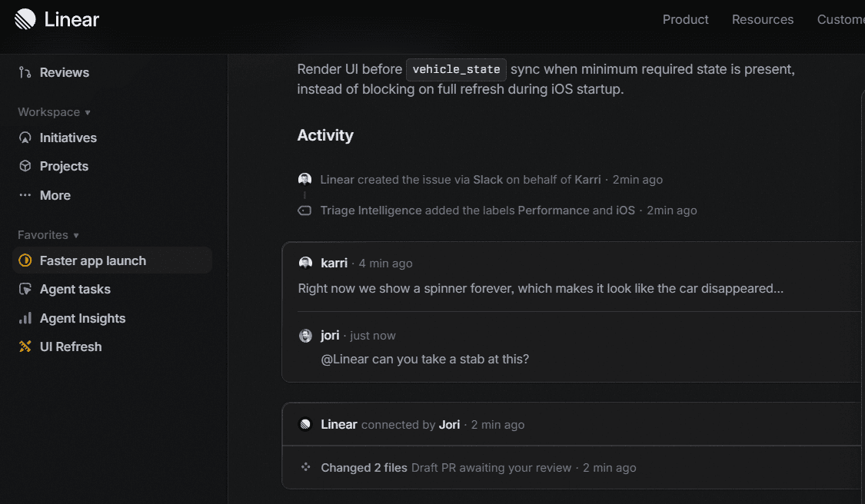Click the 'Draft PR awaiting your review' text
The image size is (865, 504).
(x=491, y=468)
